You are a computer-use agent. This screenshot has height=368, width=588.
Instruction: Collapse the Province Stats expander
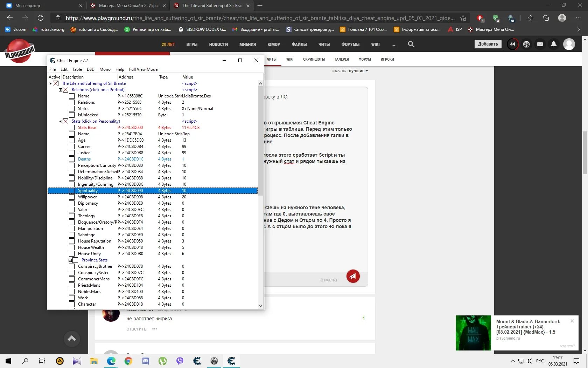(70, 260)
